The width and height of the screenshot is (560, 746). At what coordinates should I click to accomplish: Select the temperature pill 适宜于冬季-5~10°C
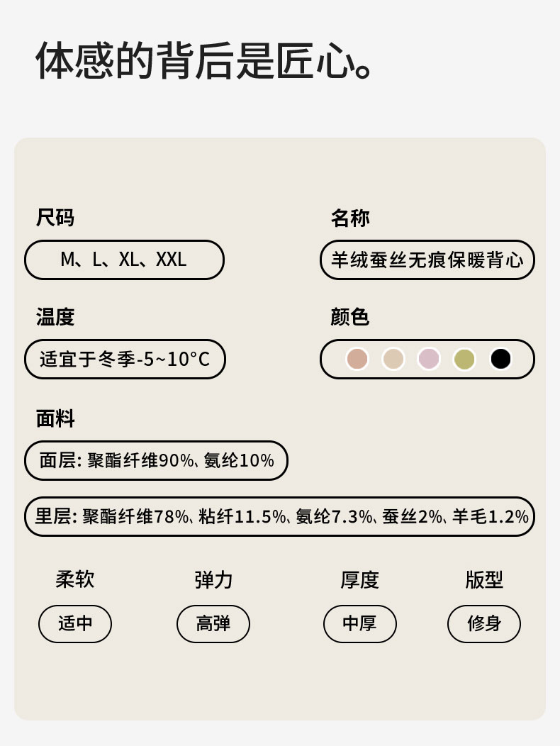[125, 359]
